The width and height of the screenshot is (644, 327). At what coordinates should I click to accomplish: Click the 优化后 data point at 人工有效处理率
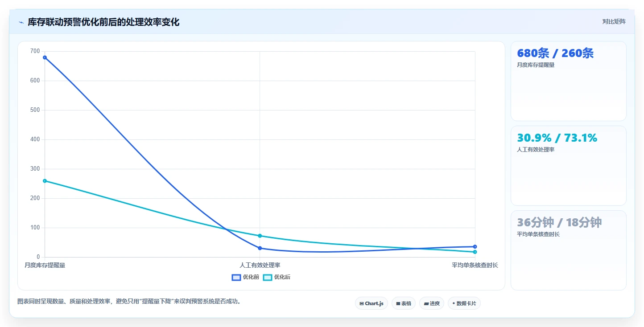[x=260, y=236]
